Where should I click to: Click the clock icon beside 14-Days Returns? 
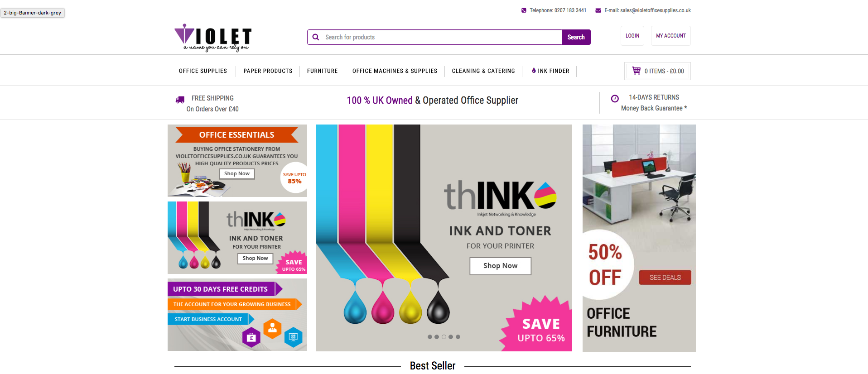(615, 98)
